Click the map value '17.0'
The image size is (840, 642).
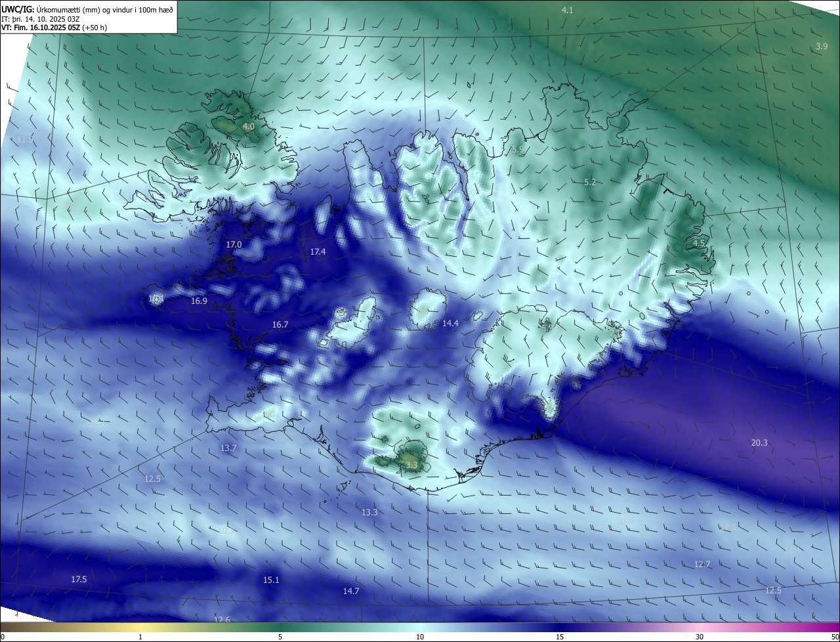(x=234, y=244)
